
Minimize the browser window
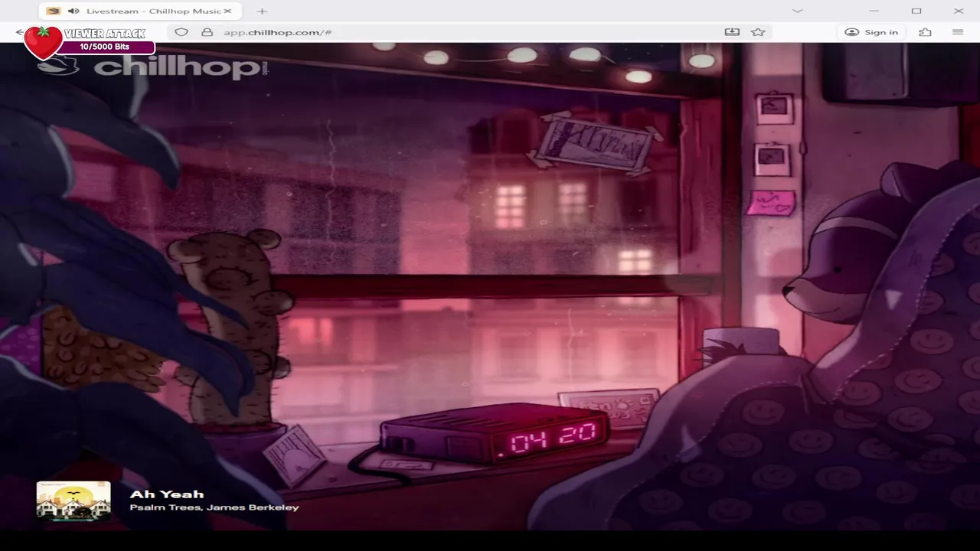tap(874, 11)
